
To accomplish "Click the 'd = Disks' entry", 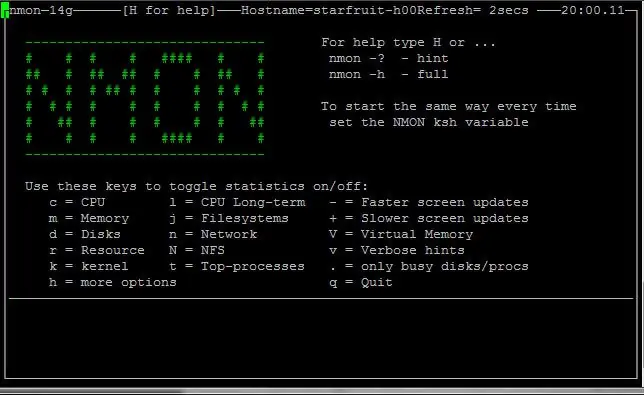I will click(85, 234).
